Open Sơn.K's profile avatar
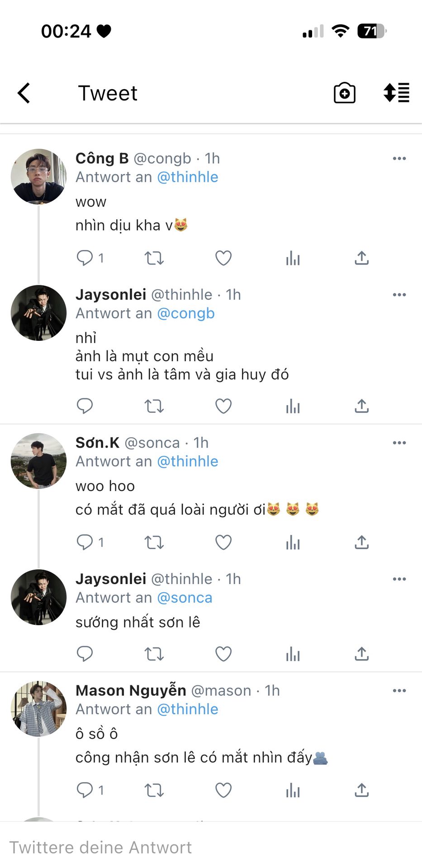This screenshot has height=868, width=422. coord(38,461)
